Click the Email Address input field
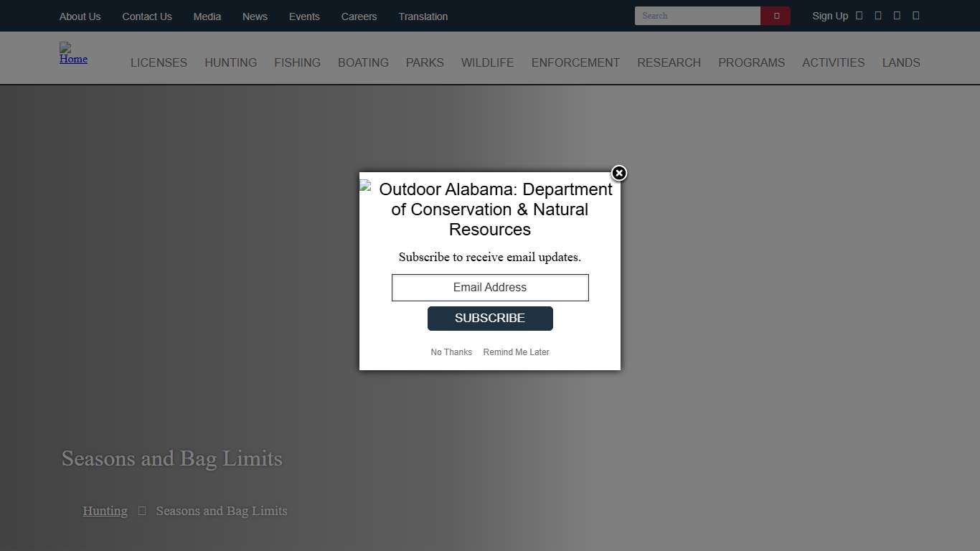The height and width of the screenshot is (551, 980). click(490, 287)
